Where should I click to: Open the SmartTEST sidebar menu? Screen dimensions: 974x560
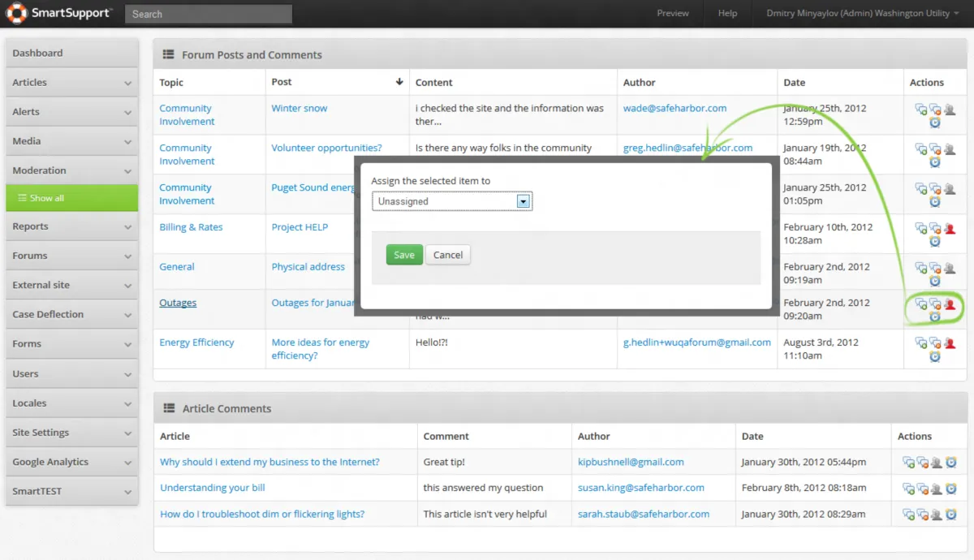click(x=71, y=491)
